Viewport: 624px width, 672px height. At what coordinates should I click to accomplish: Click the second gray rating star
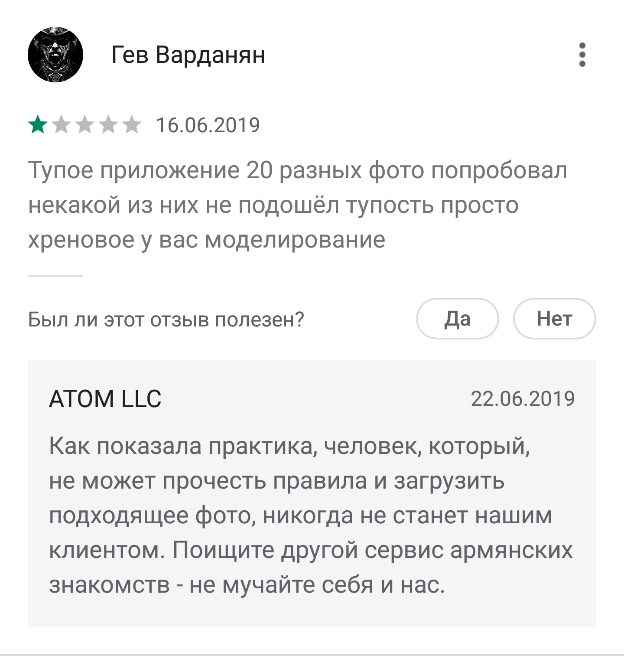(x=62, y=125)
